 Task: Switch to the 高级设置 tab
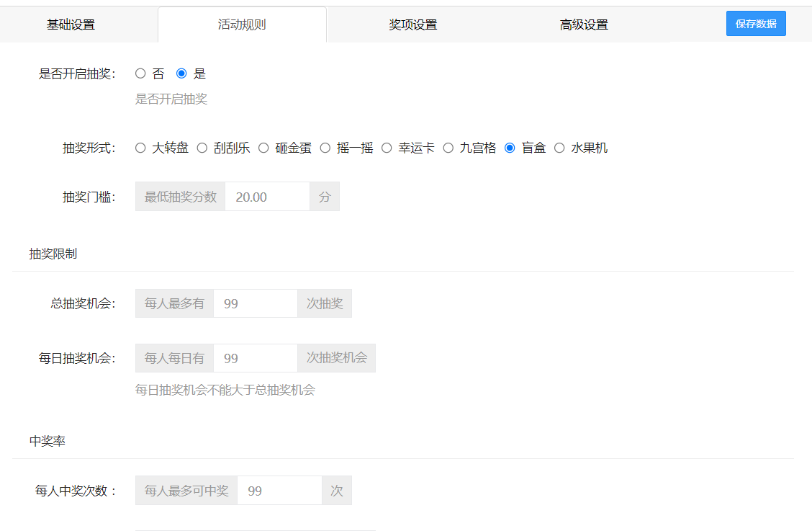[x=583, y=24]
